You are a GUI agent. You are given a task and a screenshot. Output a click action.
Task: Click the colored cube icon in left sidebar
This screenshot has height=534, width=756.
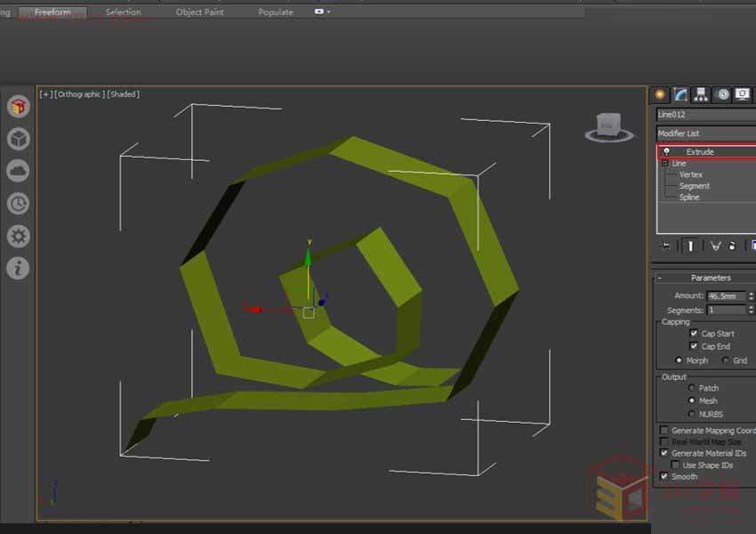point(19,107)
